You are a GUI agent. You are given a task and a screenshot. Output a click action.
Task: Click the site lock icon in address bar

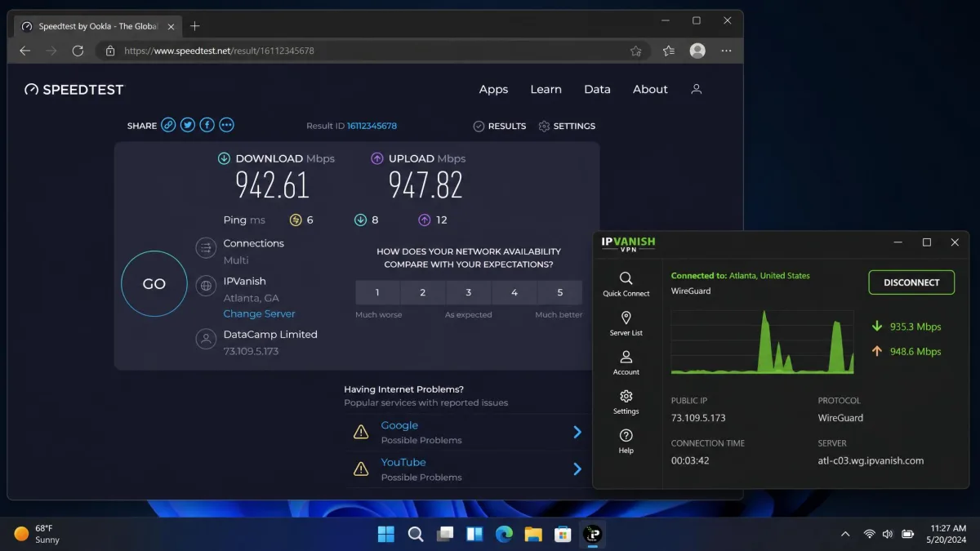pyautogui.click(x=110, y=51)
